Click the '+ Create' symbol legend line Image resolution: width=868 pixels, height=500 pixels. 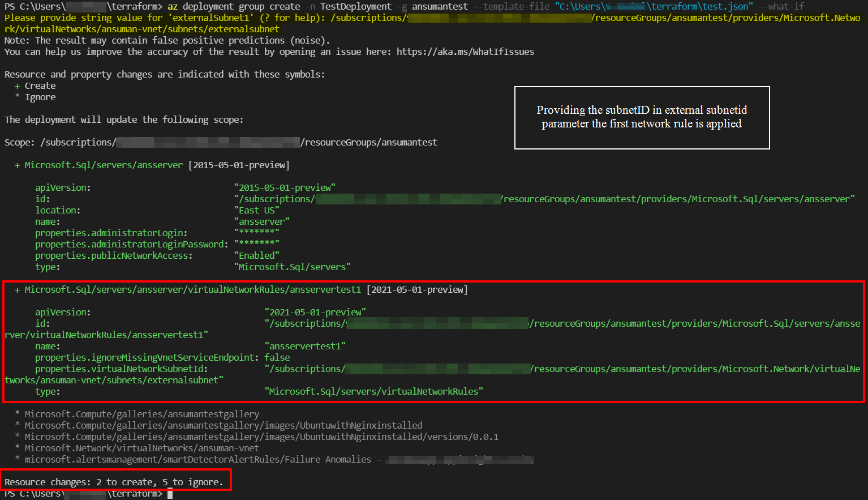point(35,86)
